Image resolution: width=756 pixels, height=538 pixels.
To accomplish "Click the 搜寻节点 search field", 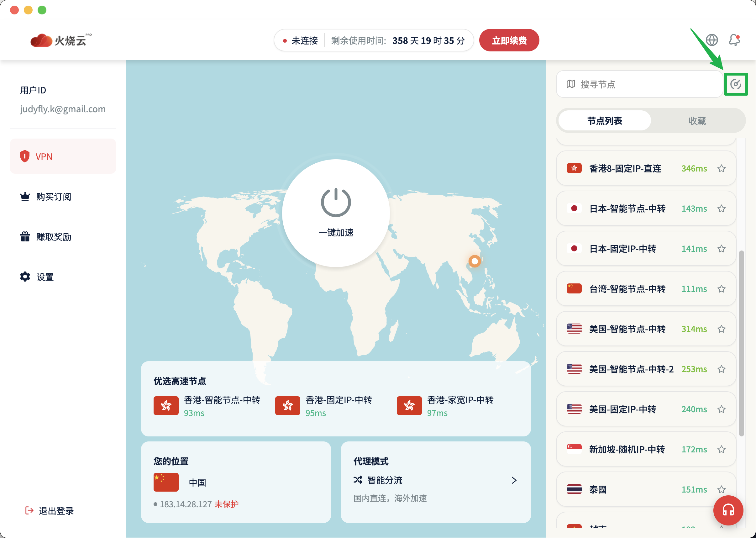I will (639, 84).
